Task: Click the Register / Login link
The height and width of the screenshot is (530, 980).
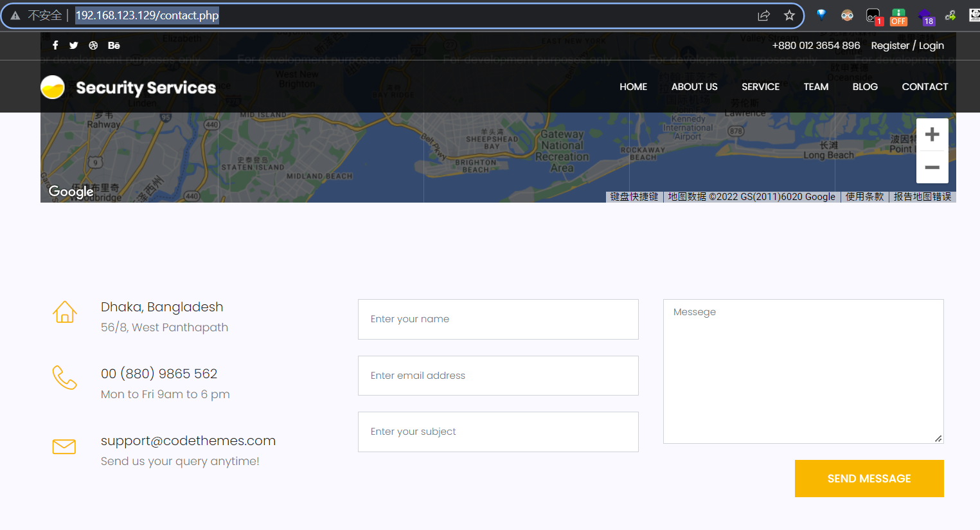Action: pyautogui.click(x=907, y=46)
